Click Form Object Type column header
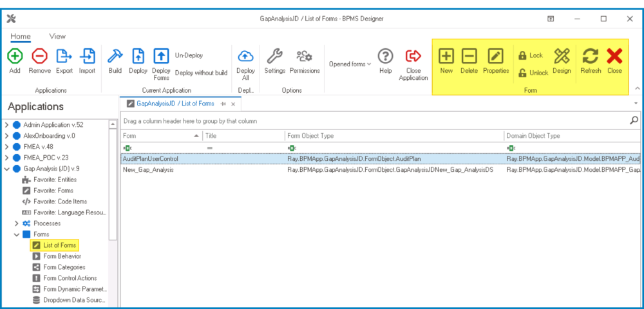The height and width of the screenshot is (309, 644). (x=395, y=136)
